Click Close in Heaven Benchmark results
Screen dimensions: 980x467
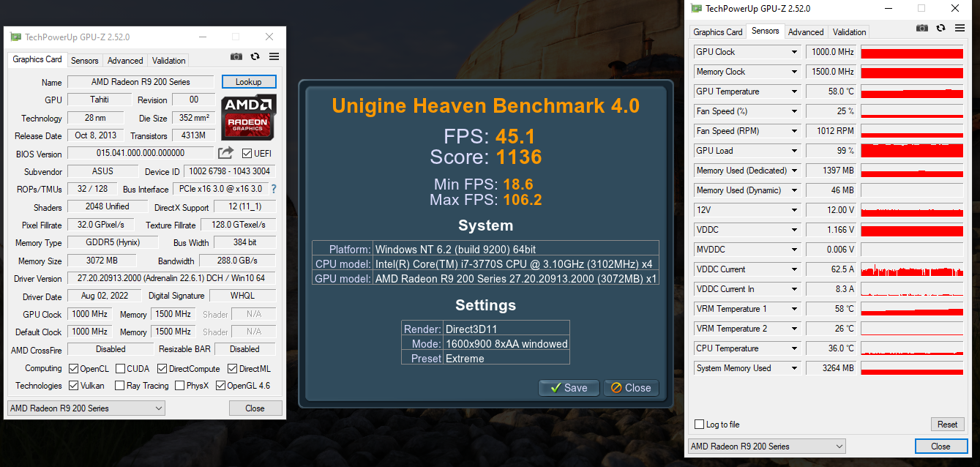tap(631, 388)
